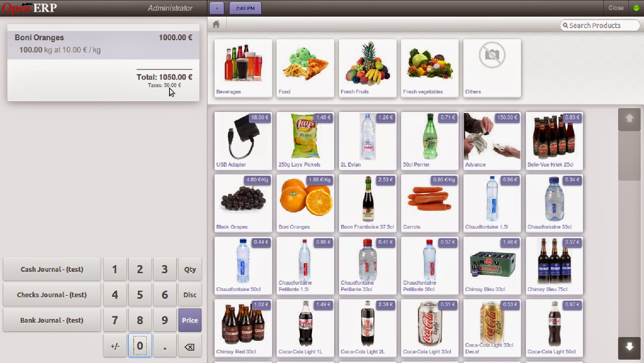Add 2L Evian to order
Image resolution: width=644 pixels, height=363 pixels.
(x=367, y=141)
